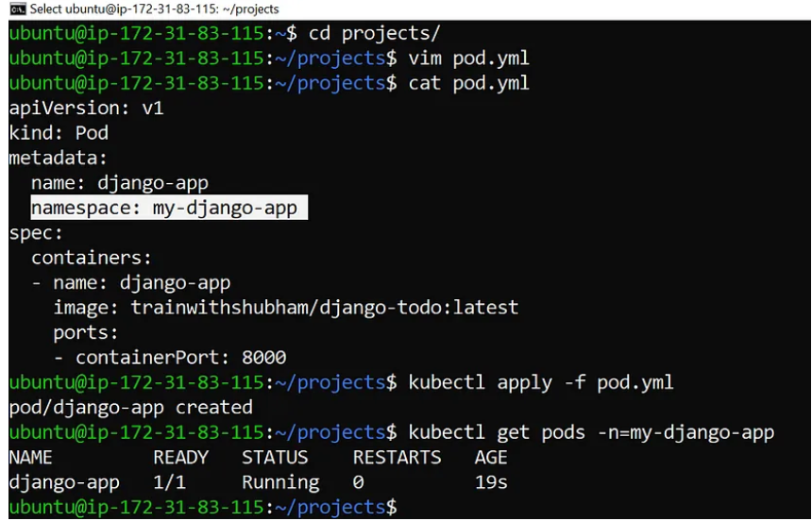Viewport: 812px width, 521px height.
Task: Click the 'STATUS' column header
Action: [275, 458]
